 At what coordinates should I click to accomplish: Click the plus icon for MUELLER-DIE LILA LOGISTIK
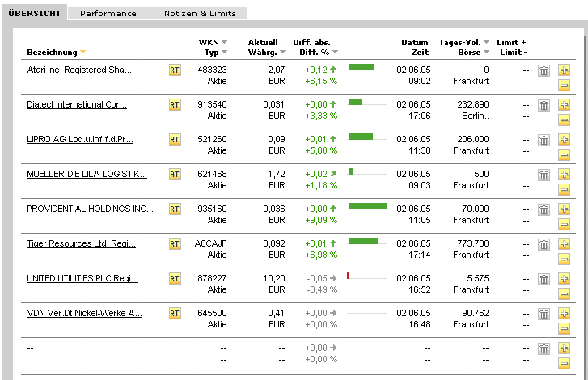(564, 175)
